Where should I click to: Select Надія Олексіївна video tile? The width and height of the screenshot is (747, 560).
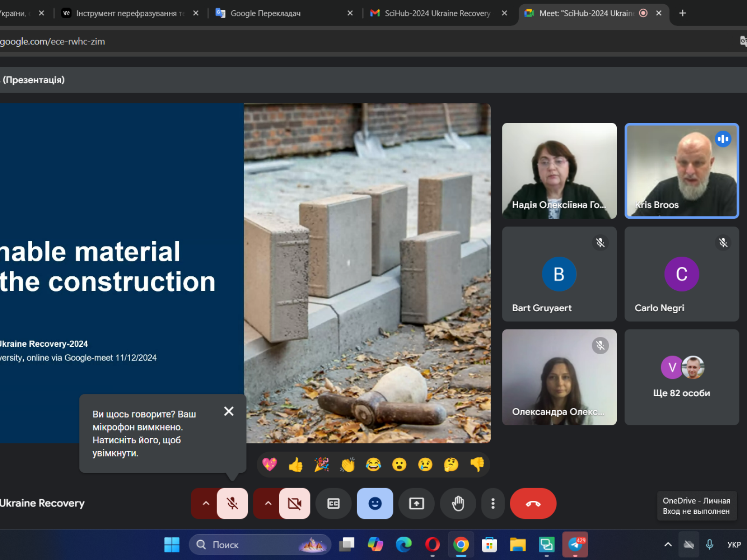[559, 171]
